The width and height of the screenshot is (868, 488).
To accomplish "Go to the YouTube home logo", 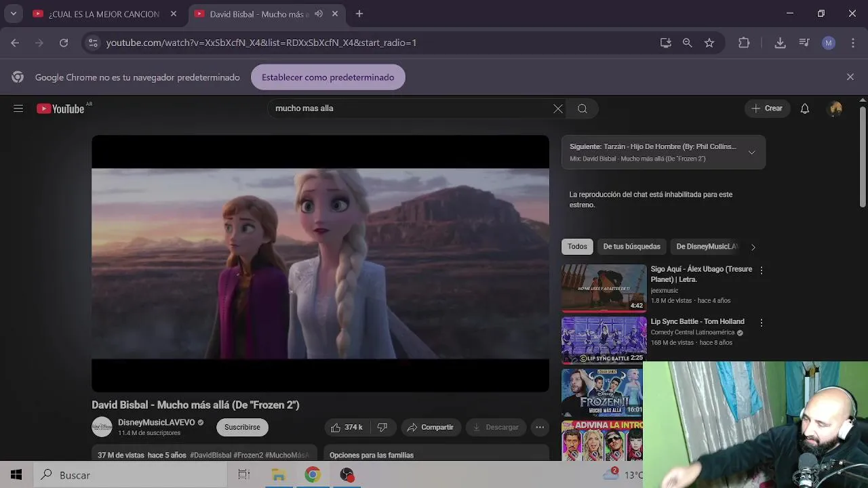I will pyautogui.click(x=60, y=108).
